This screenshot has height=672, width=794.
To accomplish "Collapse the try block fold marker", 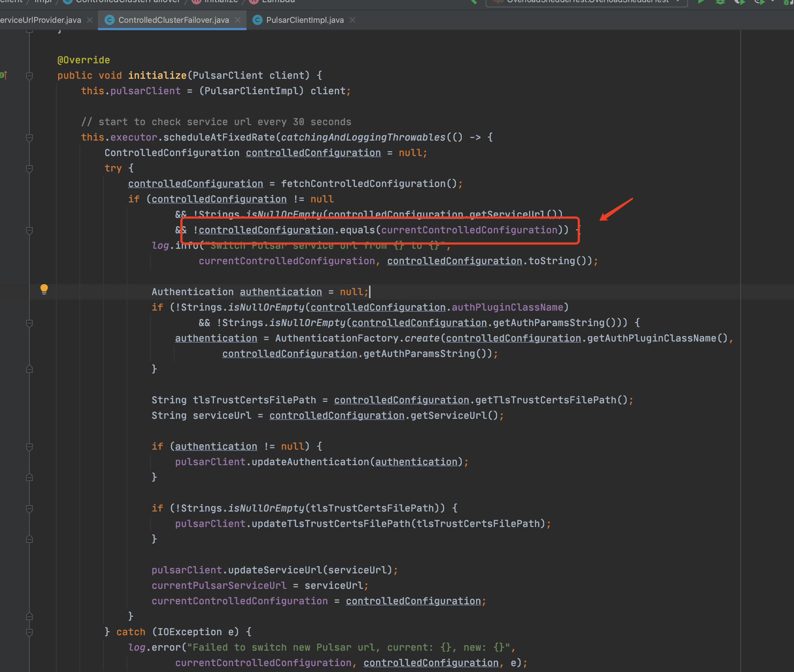I will (29, 169).
